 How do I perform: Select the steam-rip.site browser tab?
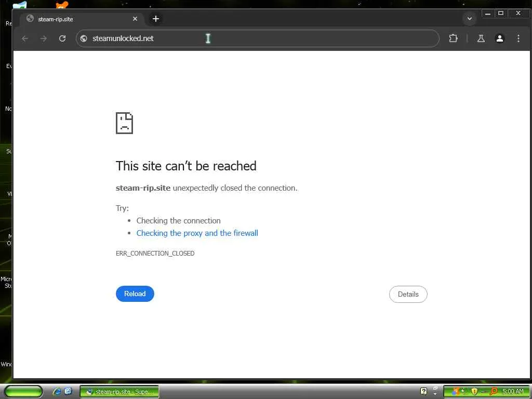click(x=82, y=19)
